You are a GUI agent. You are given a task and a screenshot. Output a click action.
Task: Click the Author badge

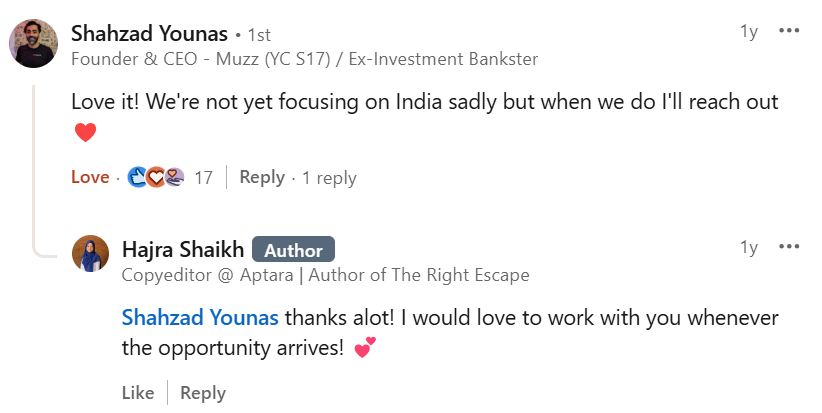(x=293, y=249)
